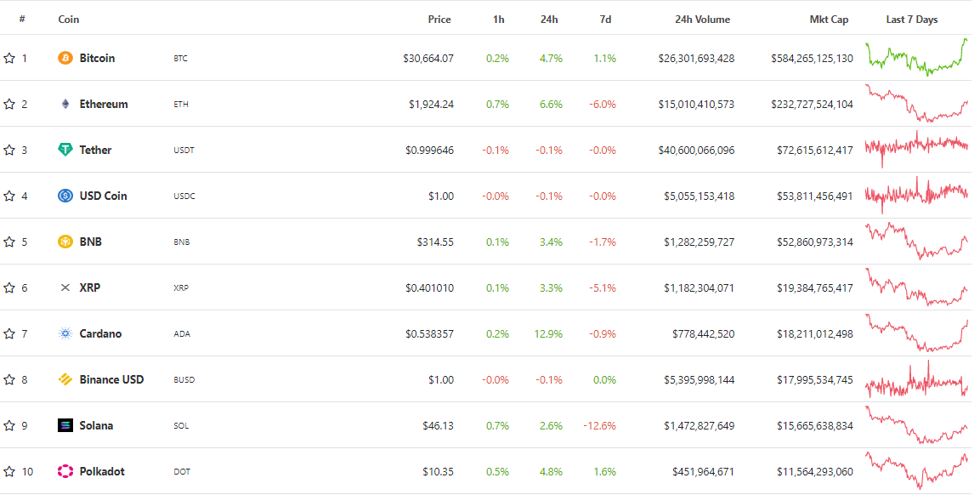
Task: Click the Last 7 Days column header
Action: click(x=912, y=20)
